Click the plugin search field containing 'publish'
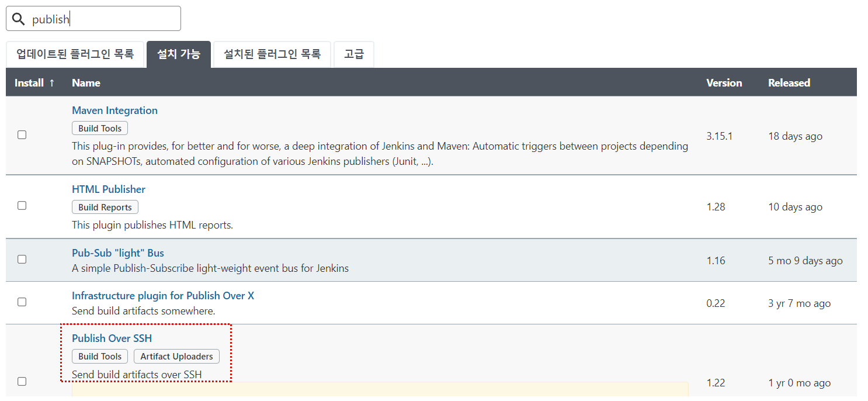 (93, 19)
